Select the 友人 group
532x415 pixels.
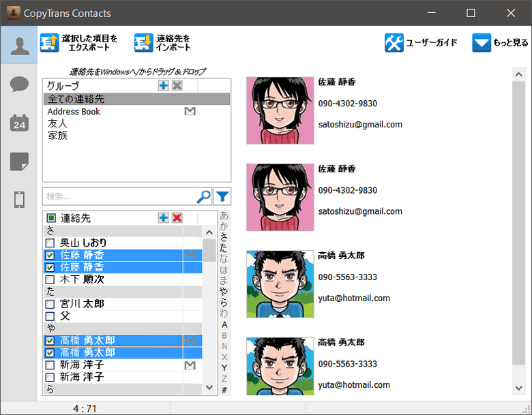pyautogui.click(x=136, y=123)
